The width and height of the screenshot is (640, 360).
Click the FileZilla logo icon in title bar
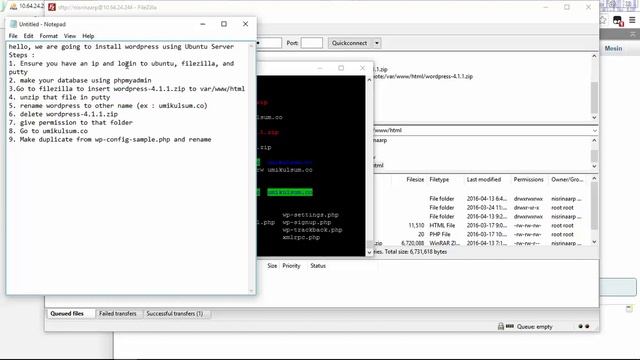pos(52,7)
